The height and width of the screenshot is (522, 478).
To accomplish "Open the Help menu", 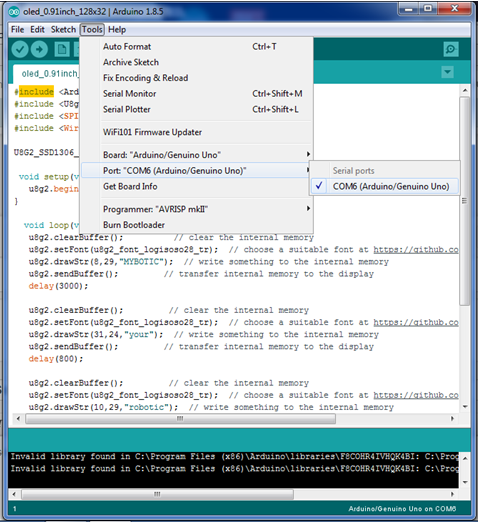I will pos(117,30).
